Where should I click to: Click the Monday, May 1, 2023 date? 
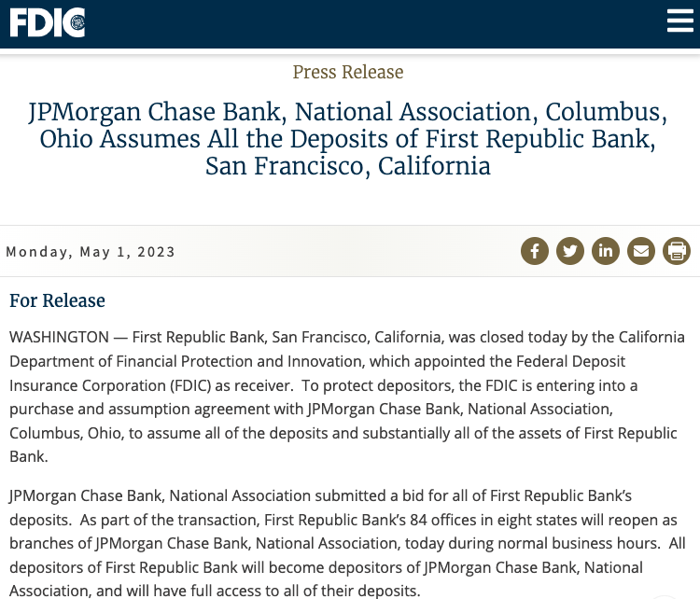click(91, 252)
